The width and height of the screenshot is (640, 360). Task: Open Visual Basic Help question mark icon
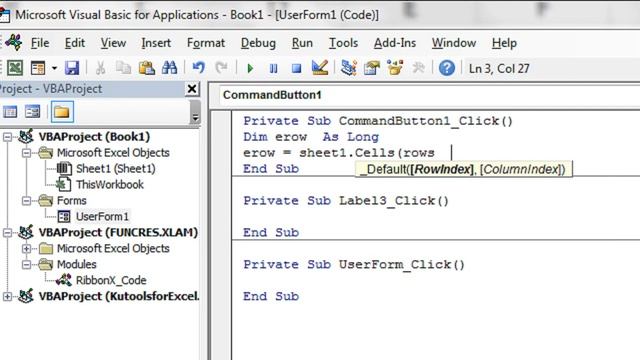447,68
